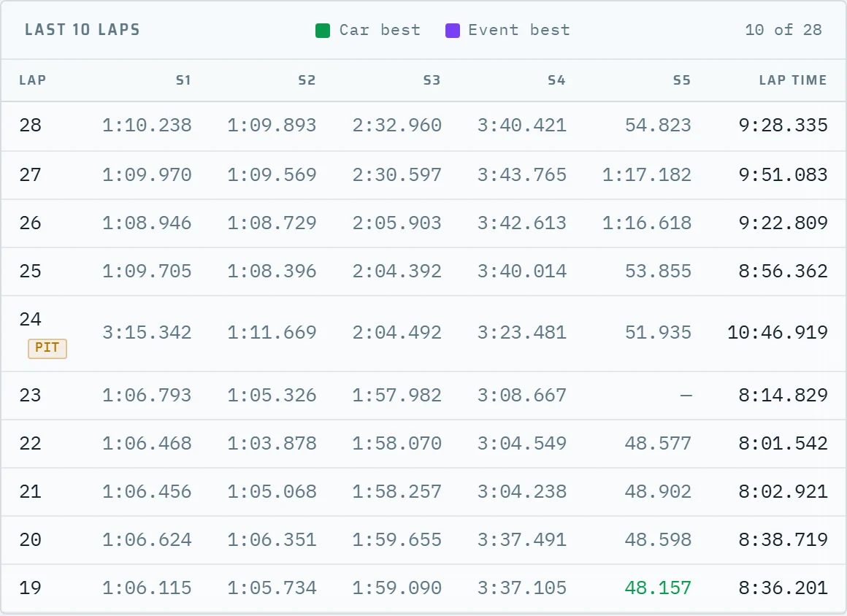
Task: Click S5 value 53.855
Action: coord(658,271)
